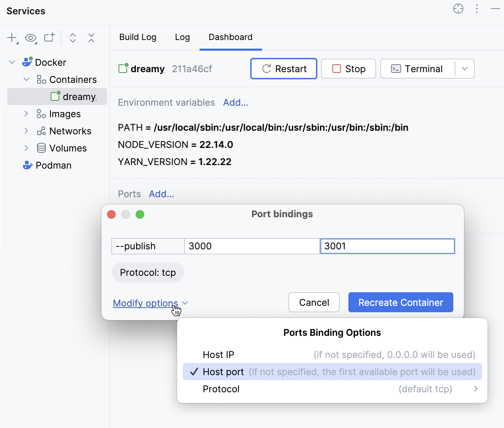The image size is (504, 428).
Task: Click the host port field containing 3001
Action: (x=387, y=246)
